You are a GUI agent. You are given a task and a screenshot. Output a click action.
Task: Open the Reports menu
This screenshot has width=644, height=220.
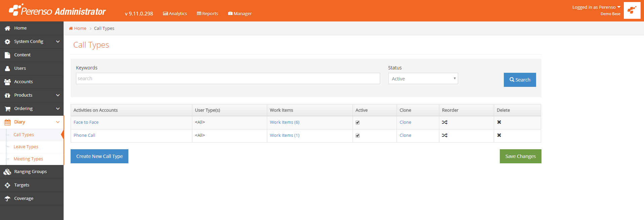207,14
